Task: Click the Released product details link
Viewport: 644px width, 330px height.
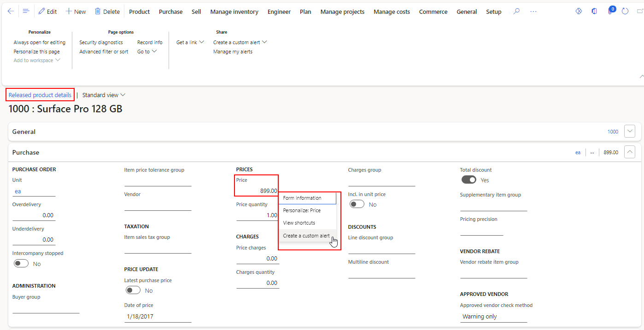Action: [40, 95]
